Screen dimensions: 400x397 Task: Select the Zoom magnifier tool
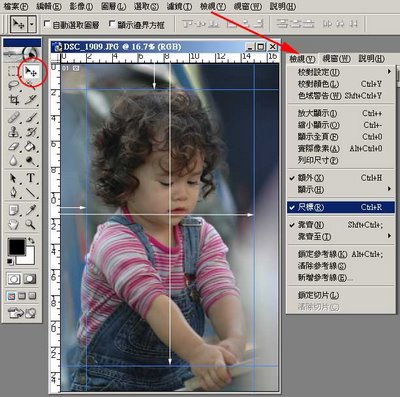[31, 224]
